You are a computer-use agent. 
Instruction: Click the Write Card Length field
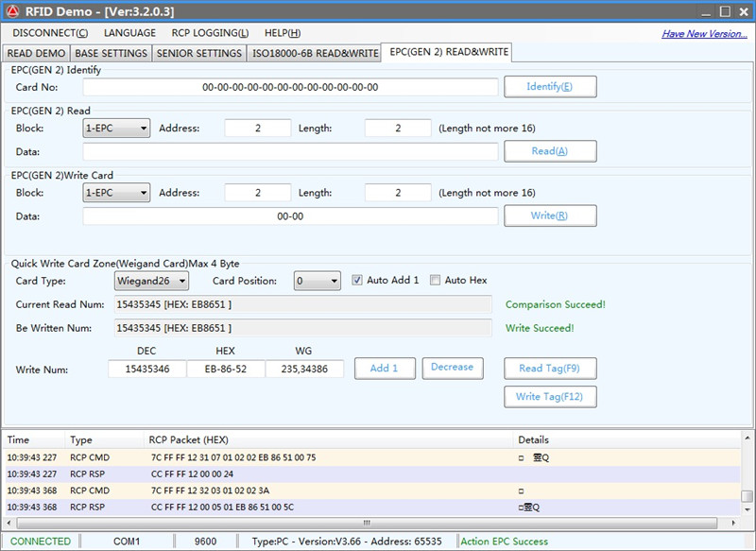click(x=398, y=193)
